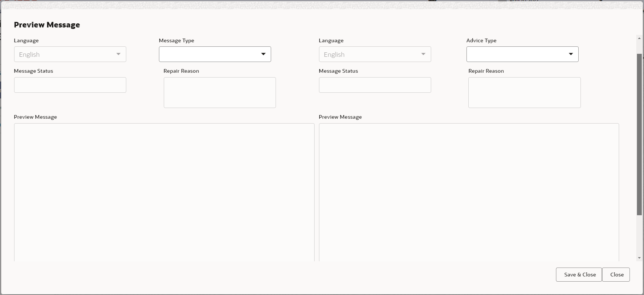Open the Message Type combo box

[x=215, y=54]
